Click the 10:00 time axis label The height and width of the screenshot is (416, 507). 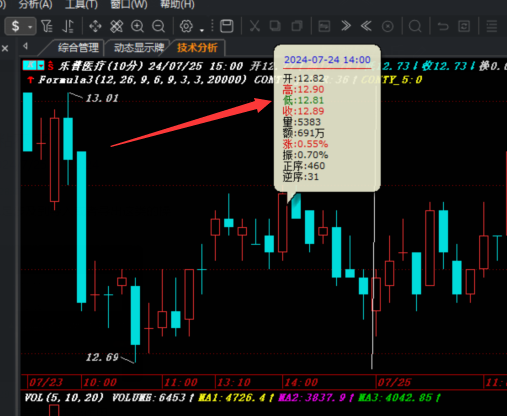(x=100, y=382)
